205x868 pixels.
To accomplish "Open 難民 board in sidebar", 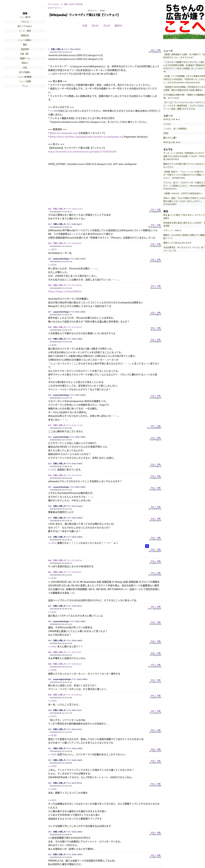I will tap(25, 44).
